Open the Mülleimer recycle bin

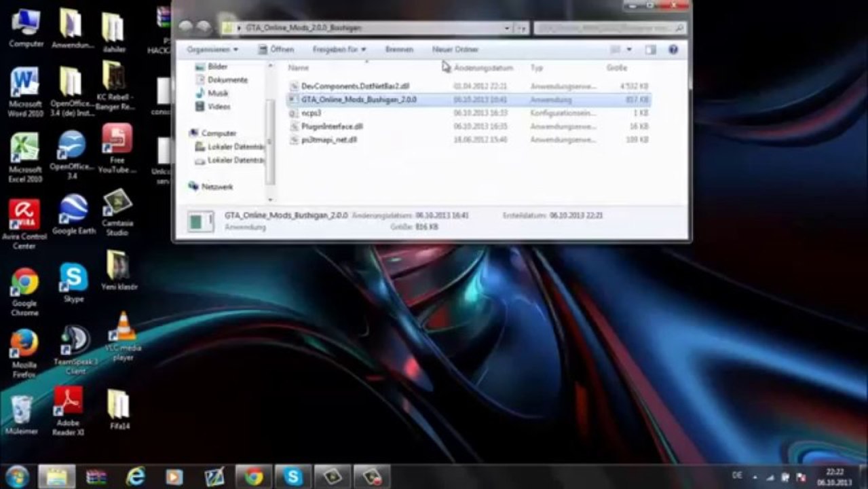(x=22, y=414)
